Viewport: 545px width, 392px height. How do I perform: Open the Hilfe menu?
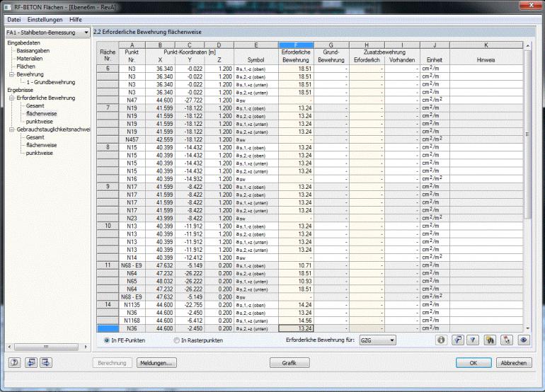coord(76,20)
